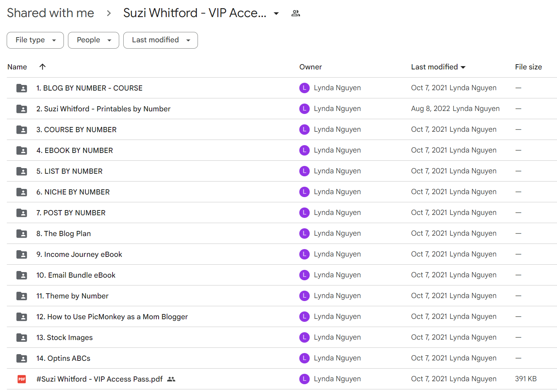Select 12. How to Use PicMonkey as a Mom Blogger
The height and width of the screenshot is (392, 557).
pos(112,317)
